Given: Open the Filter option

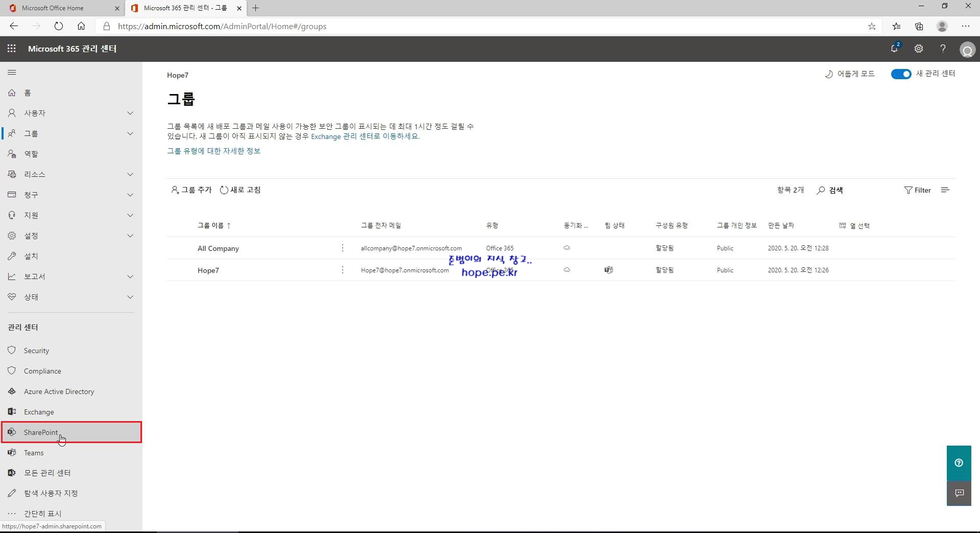Looking at the screenshot, I should (918, 190).
